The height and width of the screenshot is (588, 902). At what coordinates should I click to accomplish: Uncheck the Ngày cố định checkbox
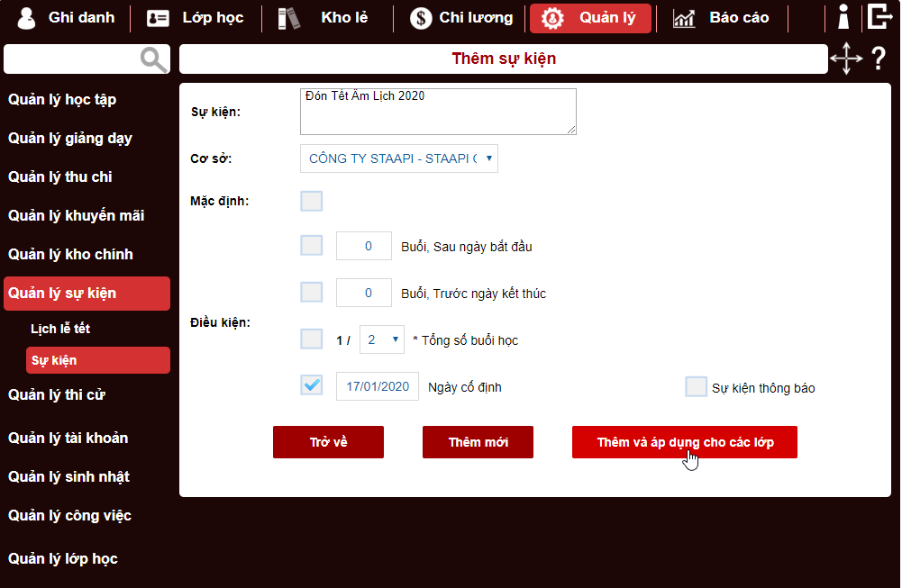[312, 386]
